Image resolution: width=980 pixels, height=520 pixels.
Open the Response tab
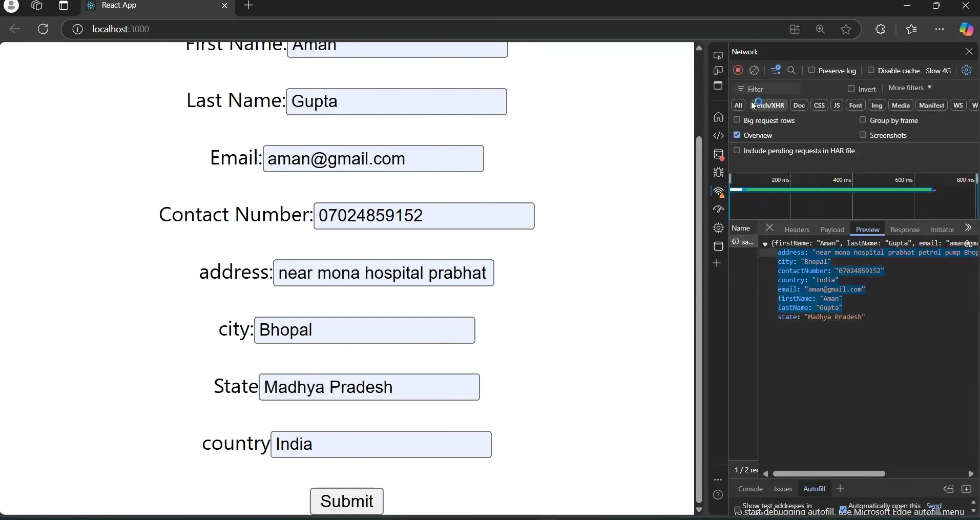coord(905,230)
